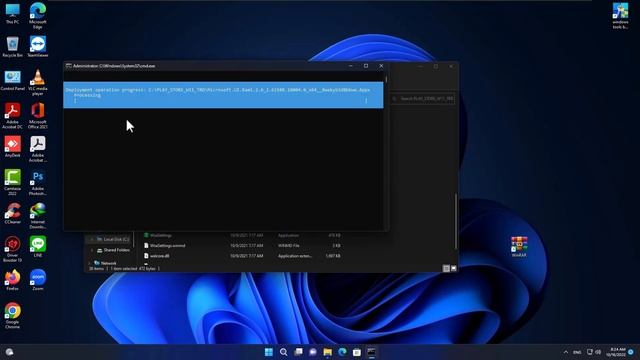Screen dimensions: 640x360
Task: Launch the TeamViewer desktop shortcut
Action: click(38, 47)
